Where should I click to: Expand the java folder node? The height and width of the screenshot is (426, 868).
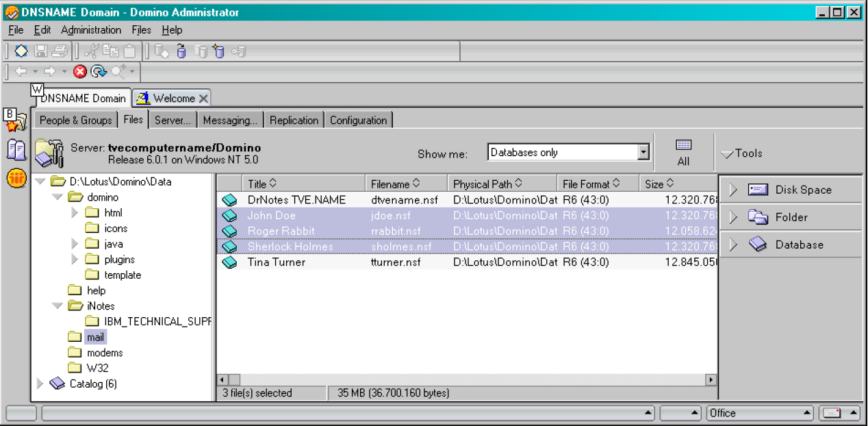coord(75,244)
